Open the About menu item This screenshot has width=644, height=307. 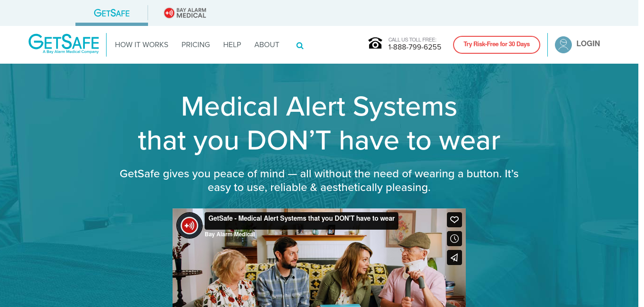click(x=267, y=45)
